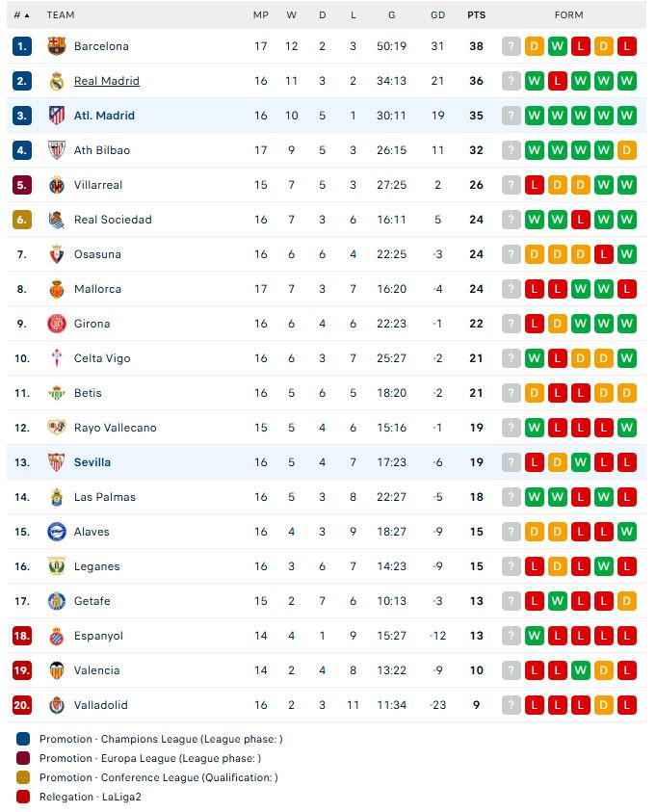Screen dimensions: 656x812
Task: Click the Espanyol club crest
Action: (x=57, y=636)
